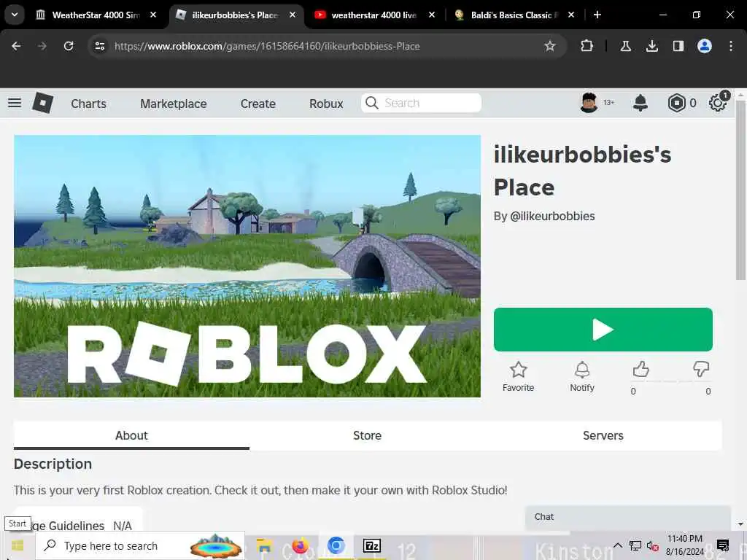Viewport: 747px width, 560px height.
Task: Open Chrome Labs flask icon
Action: click(625, 46)
